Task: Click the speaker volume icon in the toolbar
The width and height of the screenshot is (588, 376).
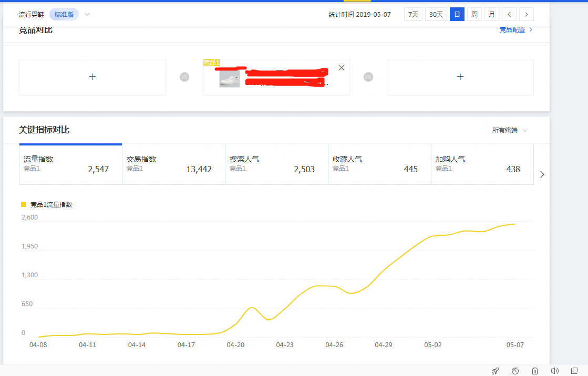Action: (555, 371)
